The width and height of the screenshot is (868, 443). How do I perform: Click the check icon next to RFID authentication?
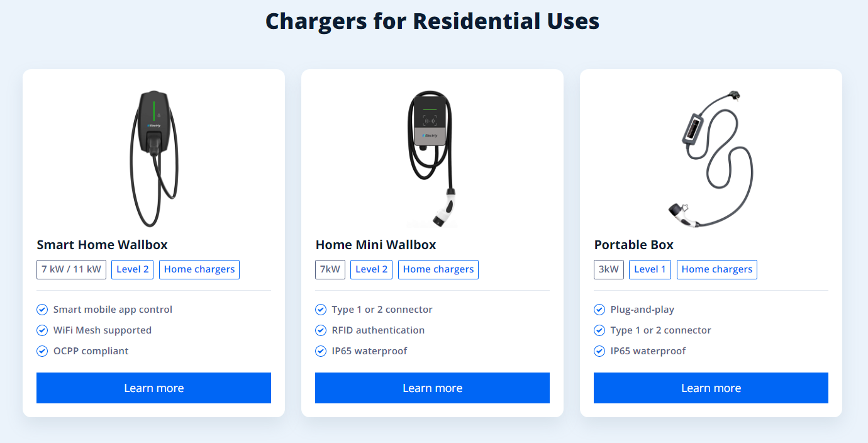(321, 330)
